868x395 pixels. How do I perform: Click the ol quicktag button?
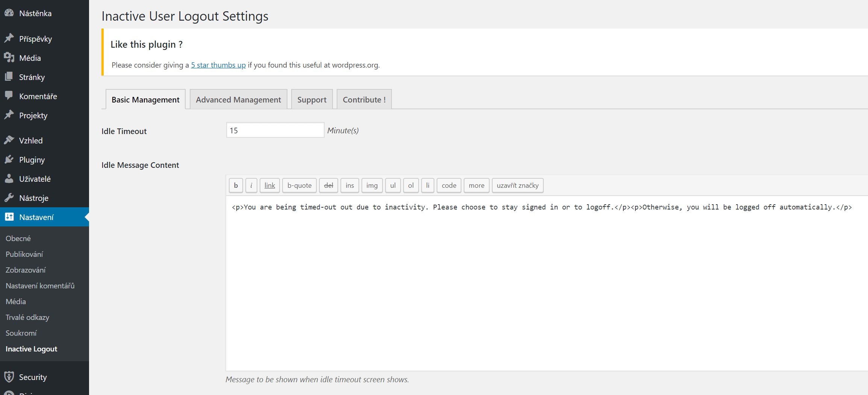(x=411, y=185)
